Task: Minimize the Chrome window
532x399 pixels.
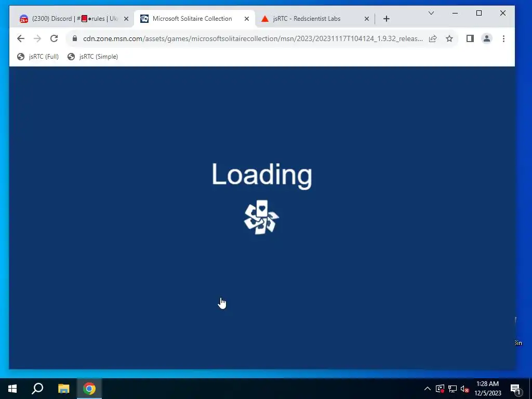Action: (455, 13)
